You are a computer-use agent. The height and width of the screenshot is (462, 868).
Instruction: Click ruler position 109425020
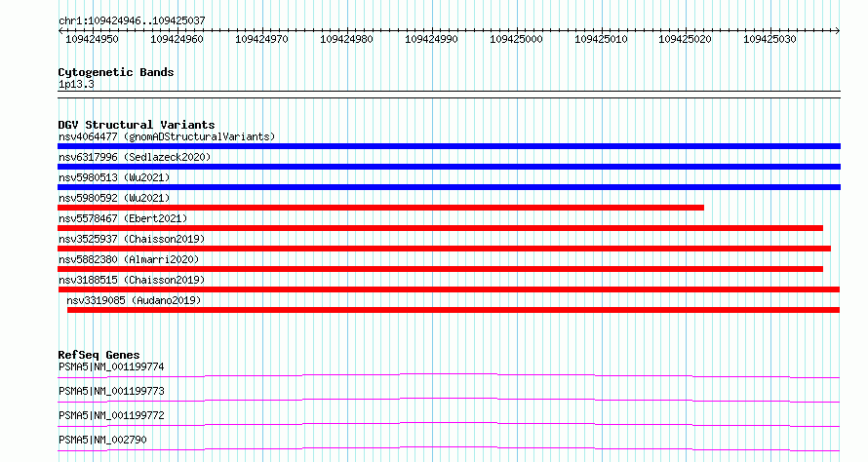click(x=685, y=39)
